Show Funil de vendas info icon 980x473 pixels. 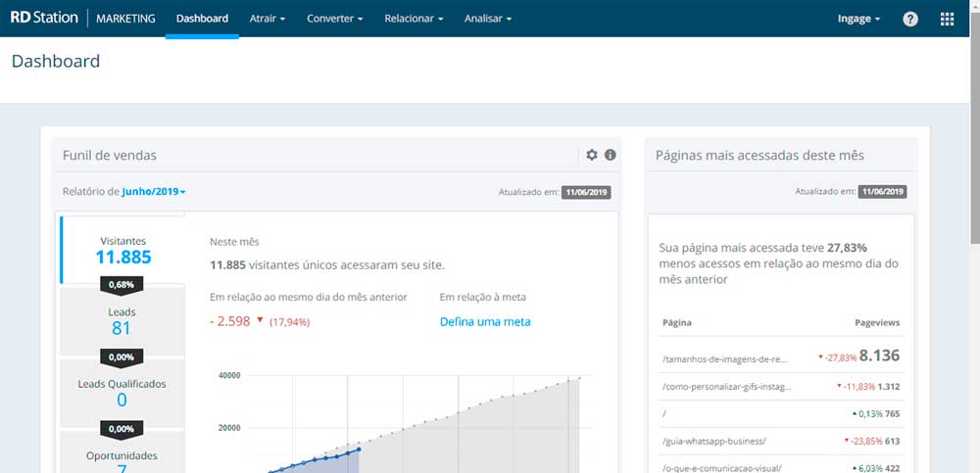pos(610,155)
